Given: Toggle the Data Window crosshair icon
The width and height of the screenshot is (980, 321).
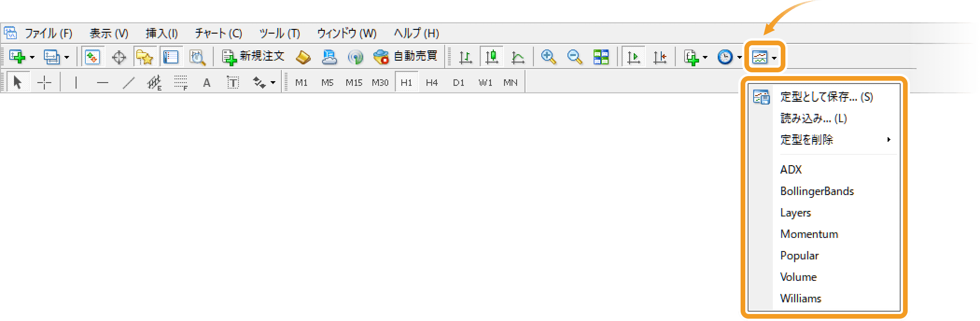Looking at the screenshot, I should [x=119, y=57].
